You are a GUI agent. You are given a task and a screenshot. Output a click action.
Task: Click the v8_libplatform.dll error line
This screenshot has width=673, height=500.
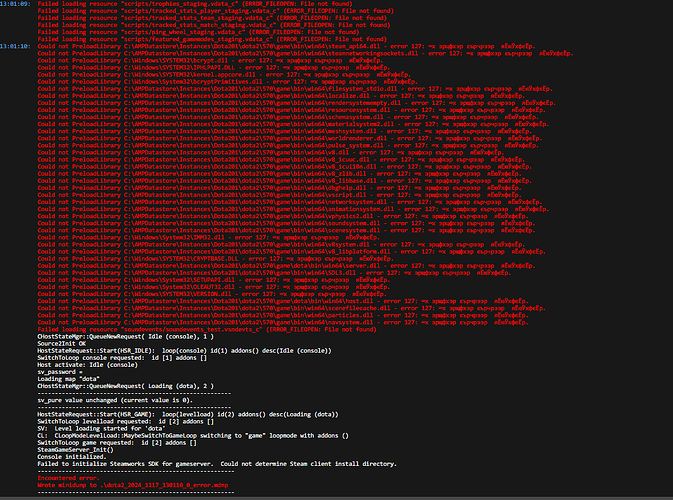pos(292,252)
